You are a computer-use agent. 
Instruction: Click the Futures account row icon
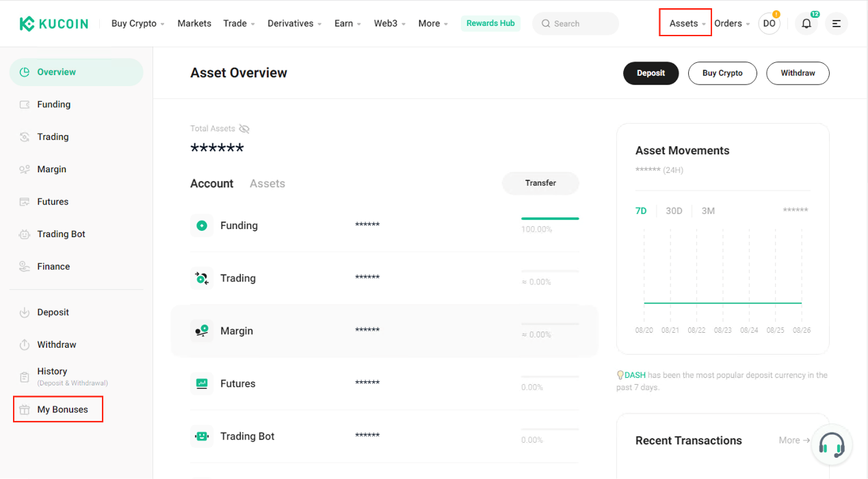[202, 383]
